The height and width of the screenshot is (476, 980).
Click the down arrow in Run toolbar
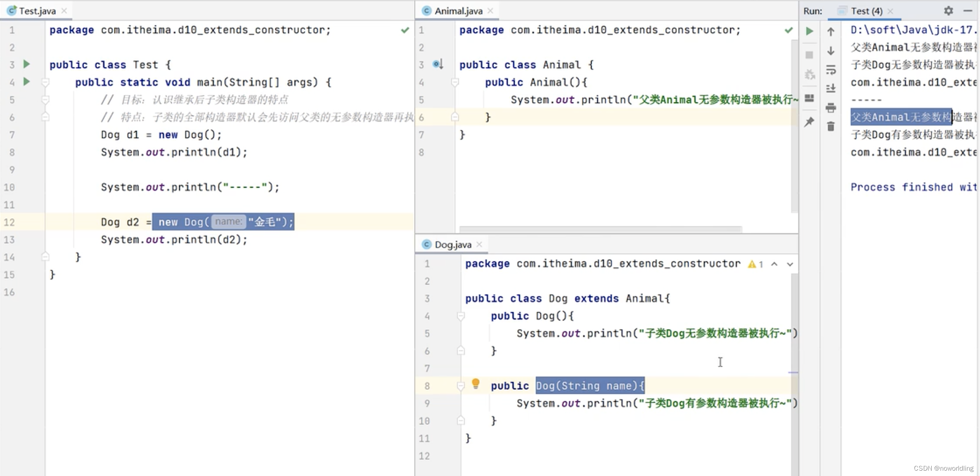coord(831,51)
